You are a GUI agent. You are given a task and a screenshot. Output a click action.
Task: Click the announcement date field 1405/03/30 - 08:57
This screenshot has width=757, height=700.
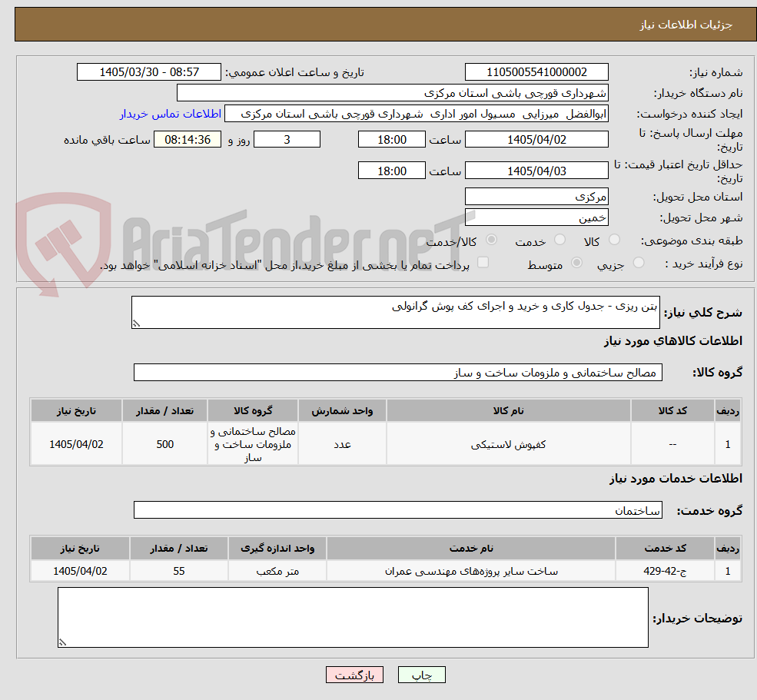tap(148, 72)
